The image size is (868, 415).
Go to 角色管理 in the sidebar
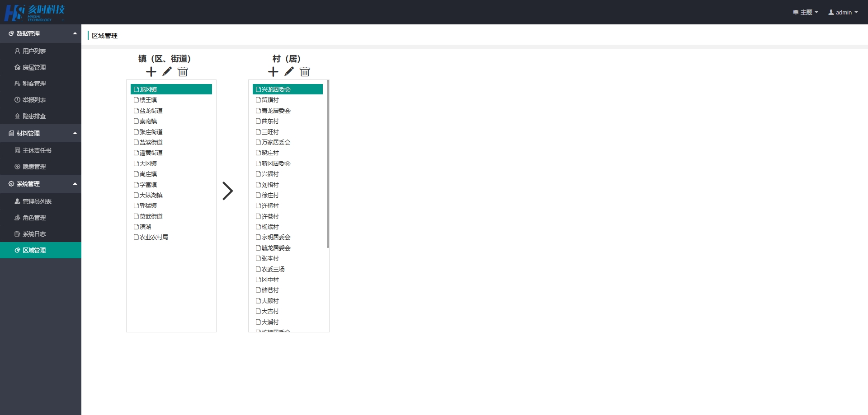[x=34, y=218]
